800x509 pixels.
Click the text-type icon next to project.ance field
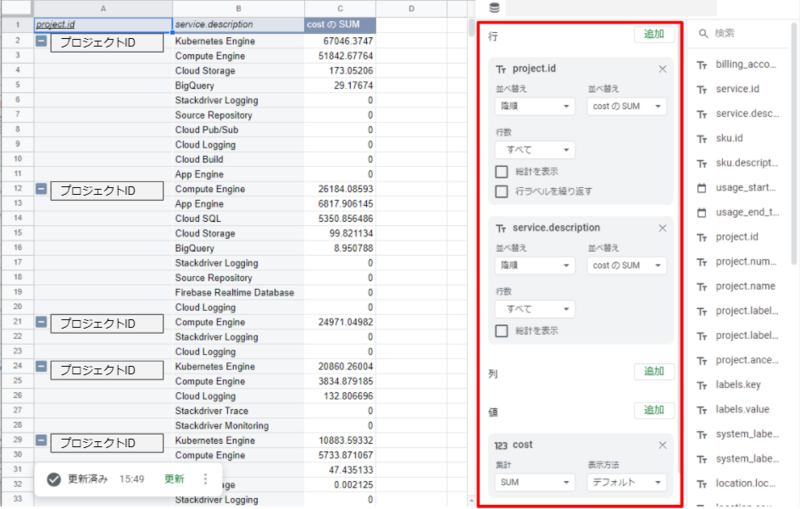[702, 361]
